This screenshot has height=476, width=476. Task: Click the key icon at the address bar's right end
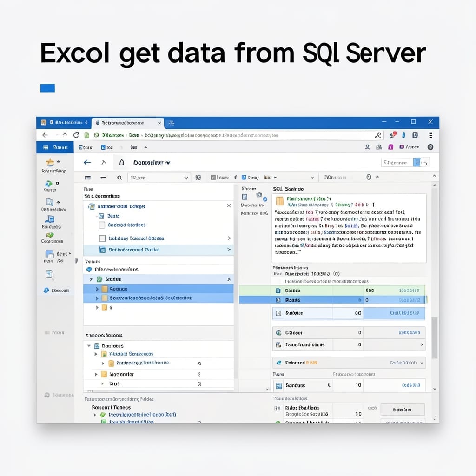[377, 135]
